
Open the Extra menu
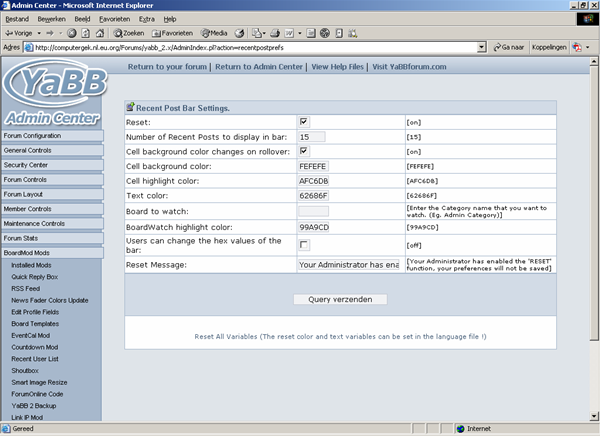click(147, 19)
